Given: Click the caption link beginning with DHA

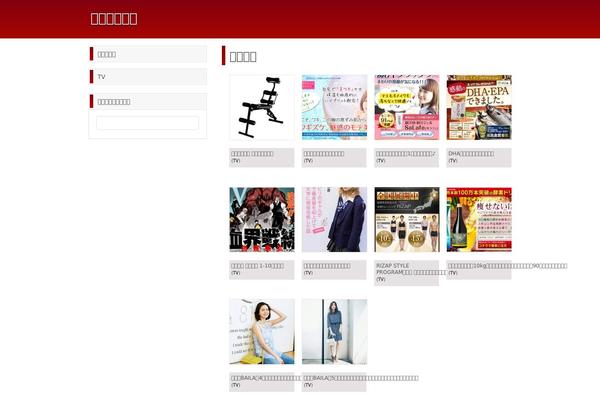Looking at the screenshot, I should click(471, 153).
